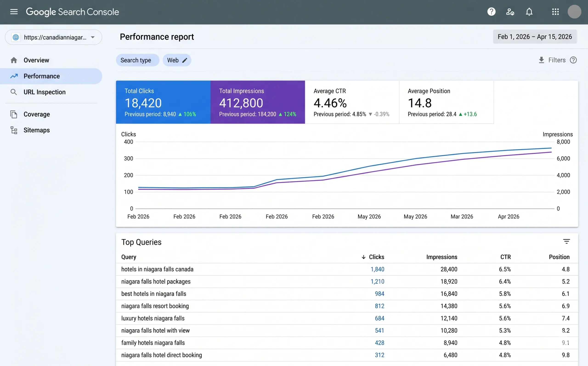The width and height of the screenshot is (588, 366).
Task: Click the Clicks sort arrow icon
Action: click(x=363, y=257)
